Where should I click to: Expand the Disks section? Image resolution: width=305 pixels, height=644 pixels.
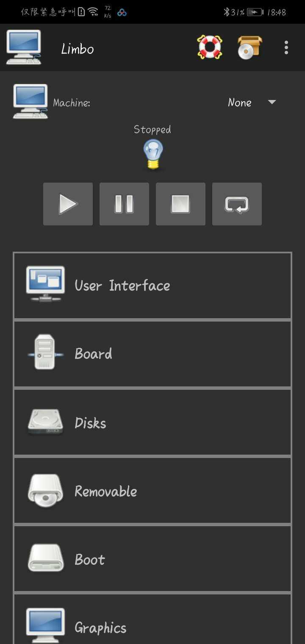[x=152, y=423]
